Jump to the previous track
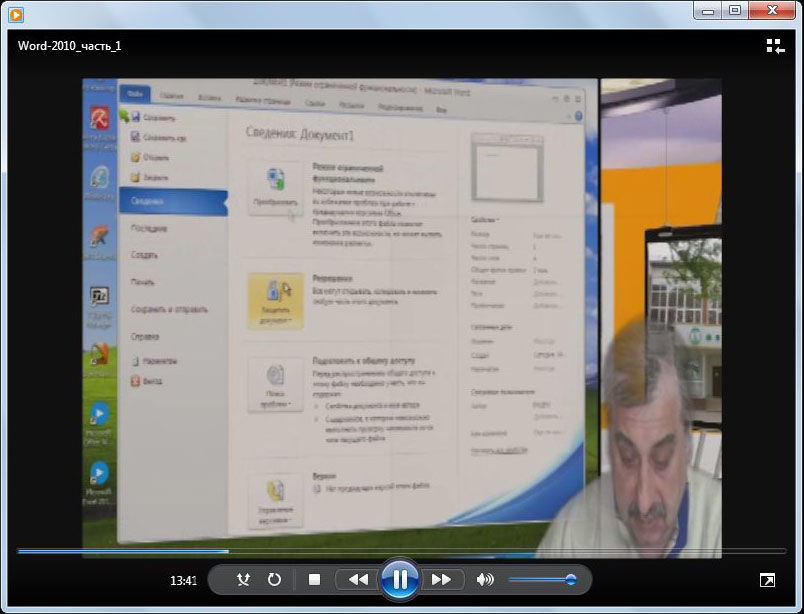This screenshot has height=614, width=804. click(x=358, y=580)
